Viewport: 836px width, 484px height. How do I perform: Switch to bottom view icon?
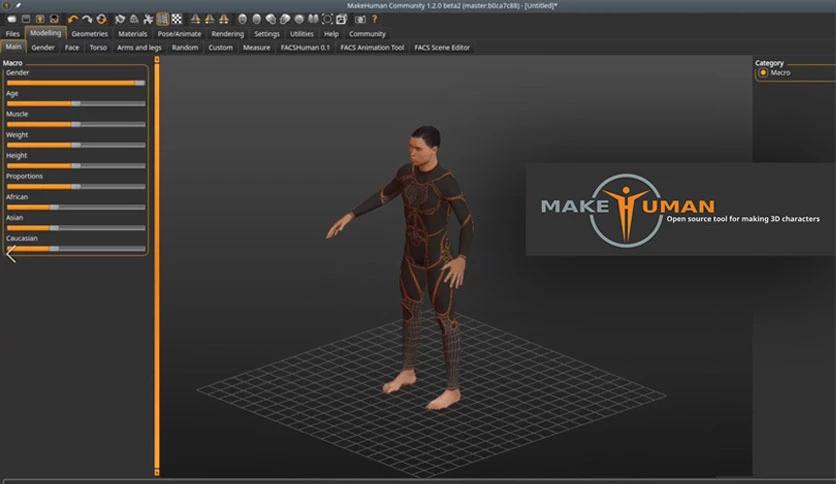pos(313,19)
